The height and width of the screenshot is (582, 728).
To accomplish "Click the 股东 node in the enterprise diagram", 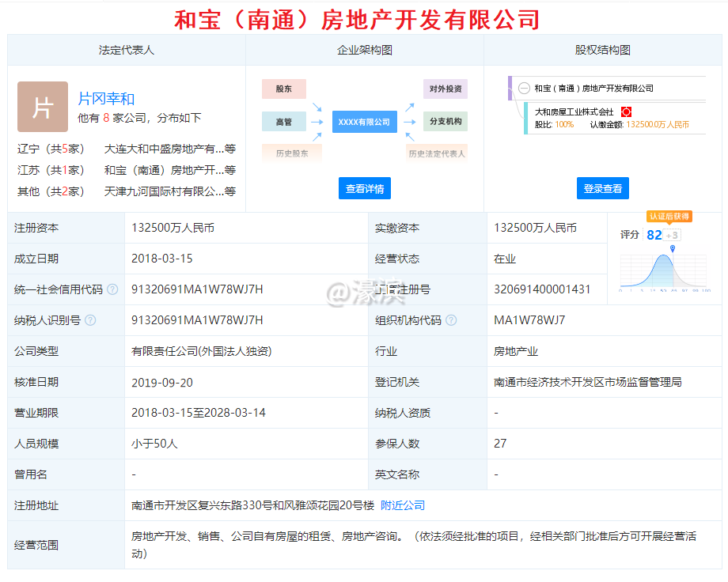I will click(283, 89).
